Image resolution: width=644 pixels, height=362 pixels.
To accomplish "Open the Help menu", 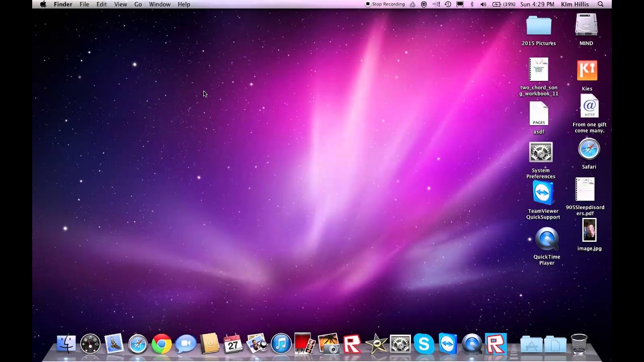I will [184, 4].
